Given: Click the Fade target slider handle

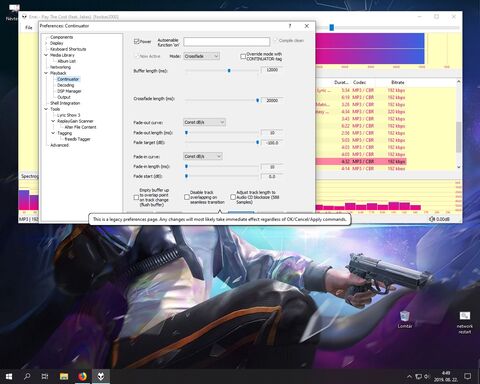Looking at the screenshot, I should (x=257, y=142).
